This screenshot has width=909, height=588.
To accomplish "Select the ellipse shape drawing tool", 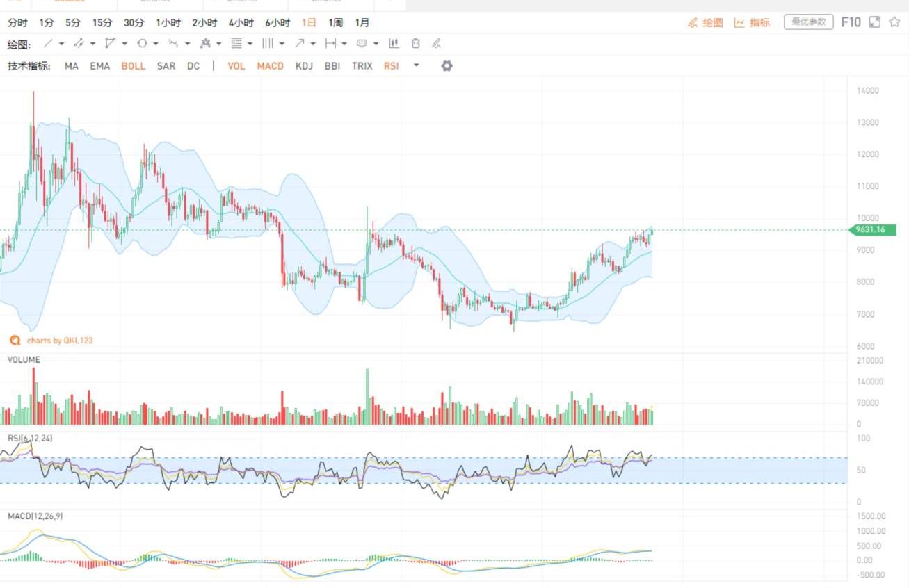I will 142,43.
